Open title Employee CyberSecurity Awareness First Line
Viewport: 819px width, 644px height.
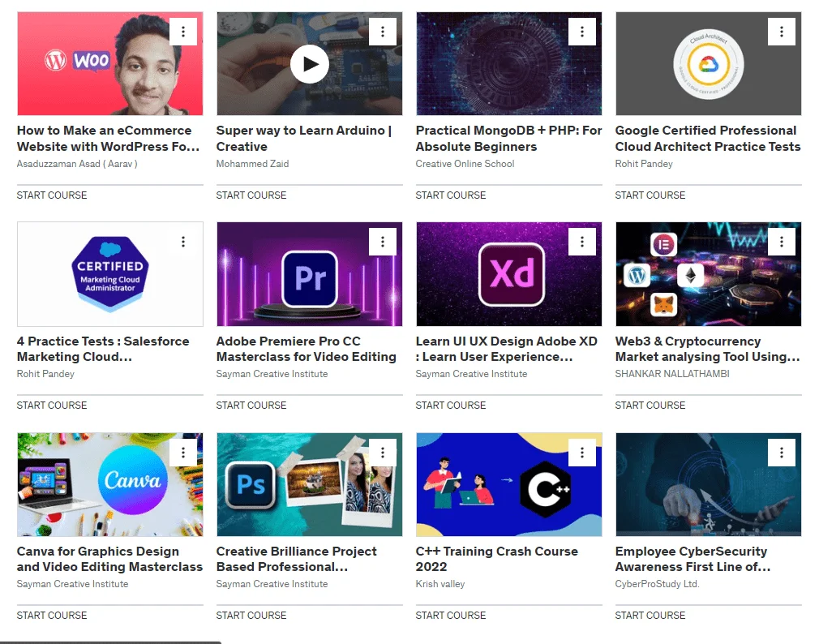693,559
